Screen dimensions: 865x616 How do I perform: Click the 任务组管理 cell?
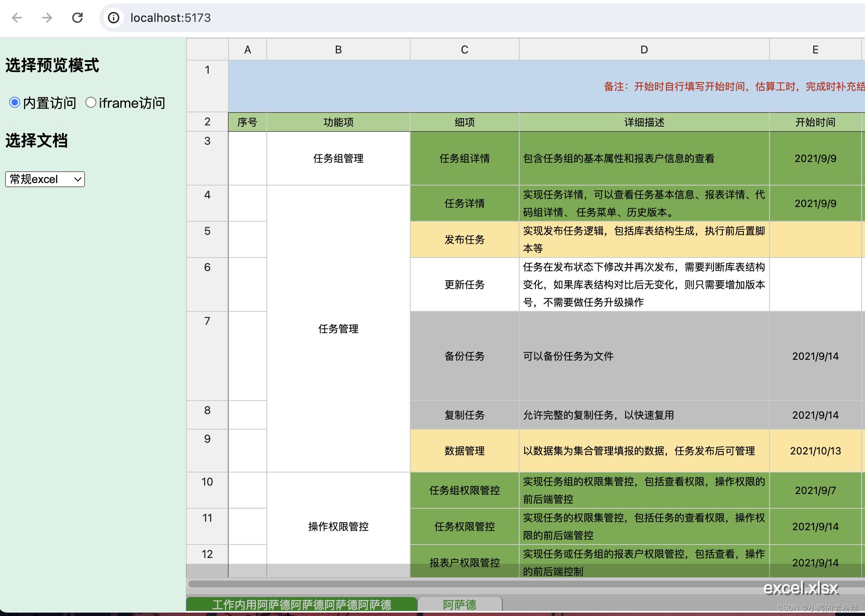[338, 158]
